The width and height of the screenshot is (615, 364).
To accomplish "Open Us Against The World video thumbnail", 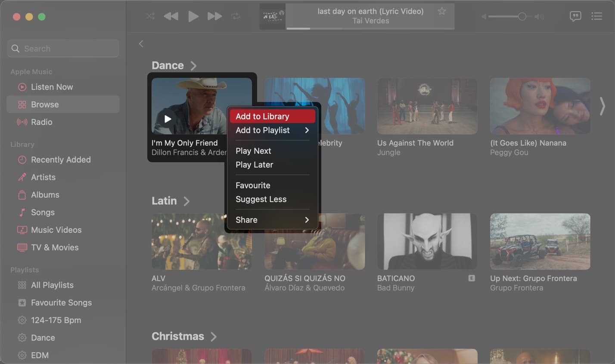I will tap(427, 106).
